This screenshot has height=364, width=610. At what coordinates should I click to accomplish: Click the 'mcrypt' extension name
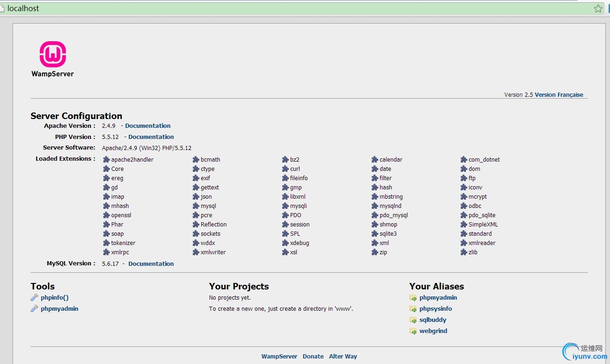click(478, 197)
